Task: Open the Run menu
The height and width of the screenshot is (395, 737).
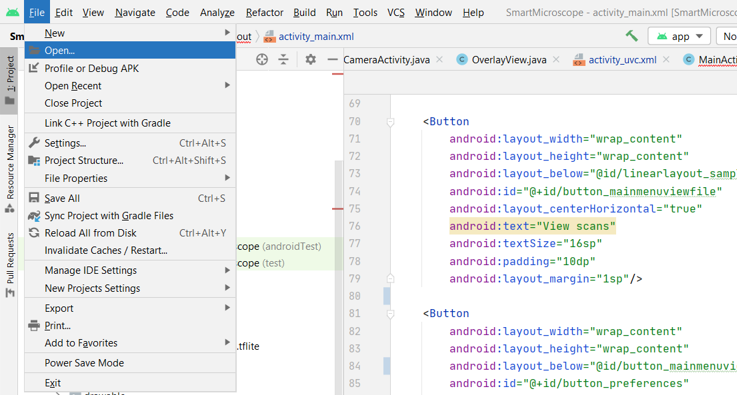Action: point(334,12)
